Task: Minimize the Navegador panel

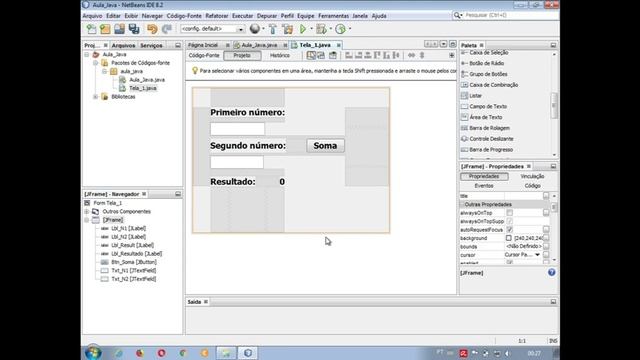Action: pyautogui.click(x=178, y=194)
